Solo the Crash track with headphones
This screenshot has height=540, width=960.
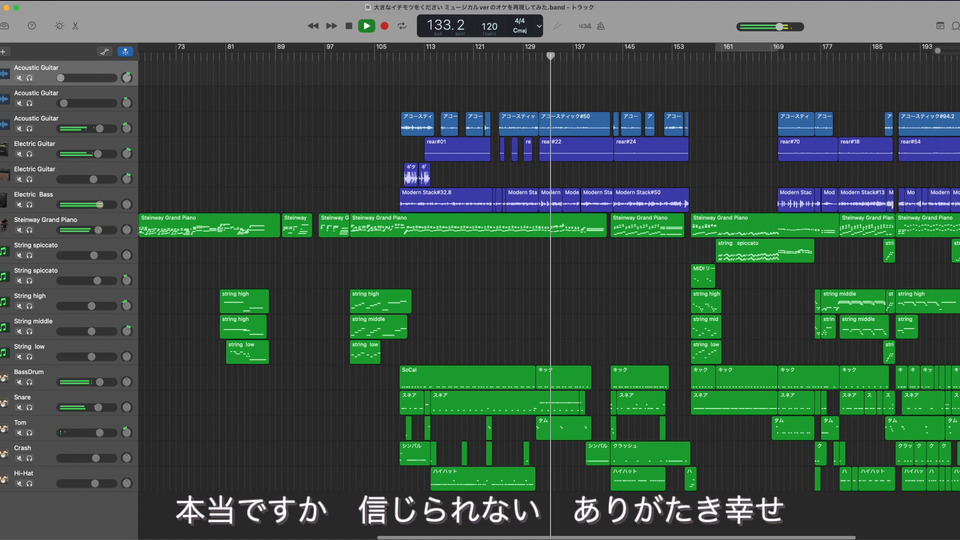(x=29, y=458)
